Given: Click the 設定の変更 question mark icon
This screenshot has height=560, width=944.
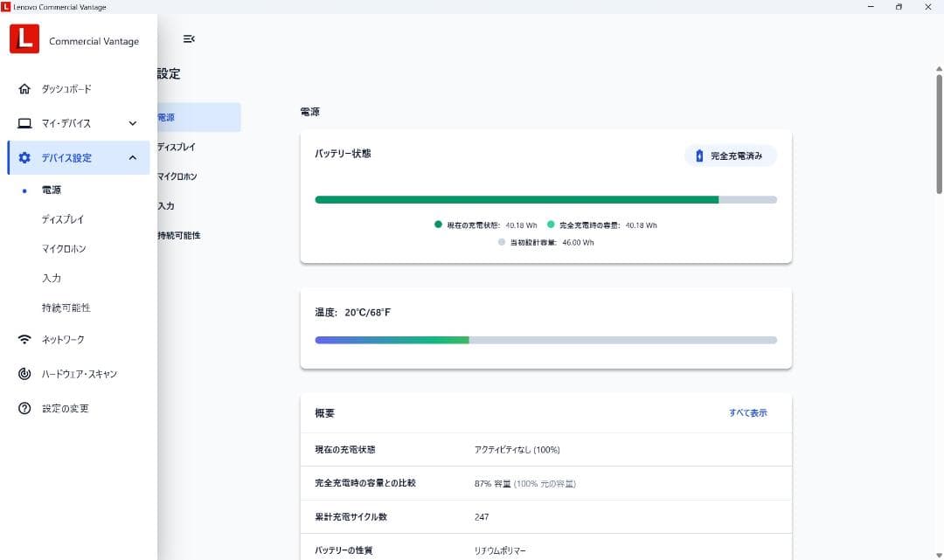Looking at the screenshot, I should (24, 409).
